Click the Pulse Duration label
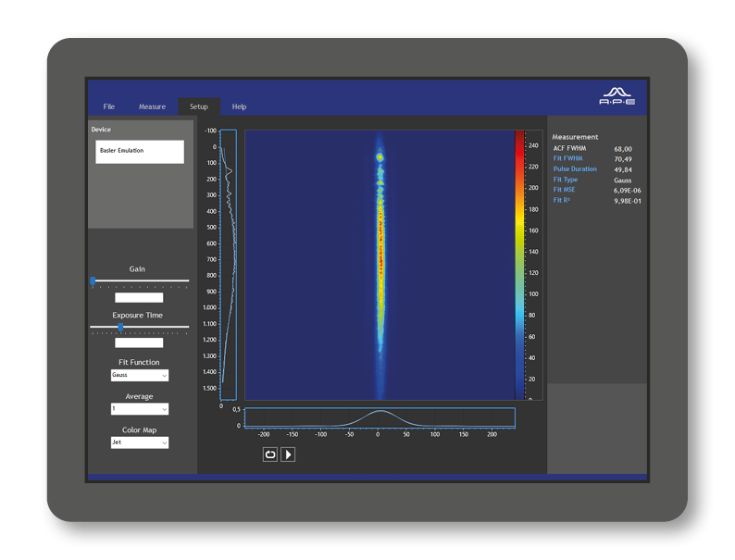Screen dimensions: 735x560 point(575,169)
